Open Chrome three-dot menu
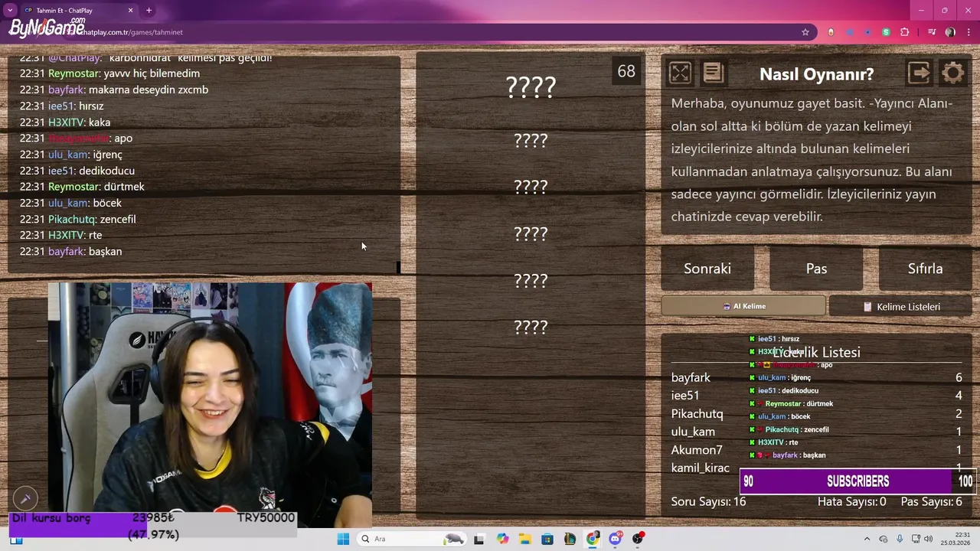The height and width of the screenshot is (551, 980). click(969, 32)
